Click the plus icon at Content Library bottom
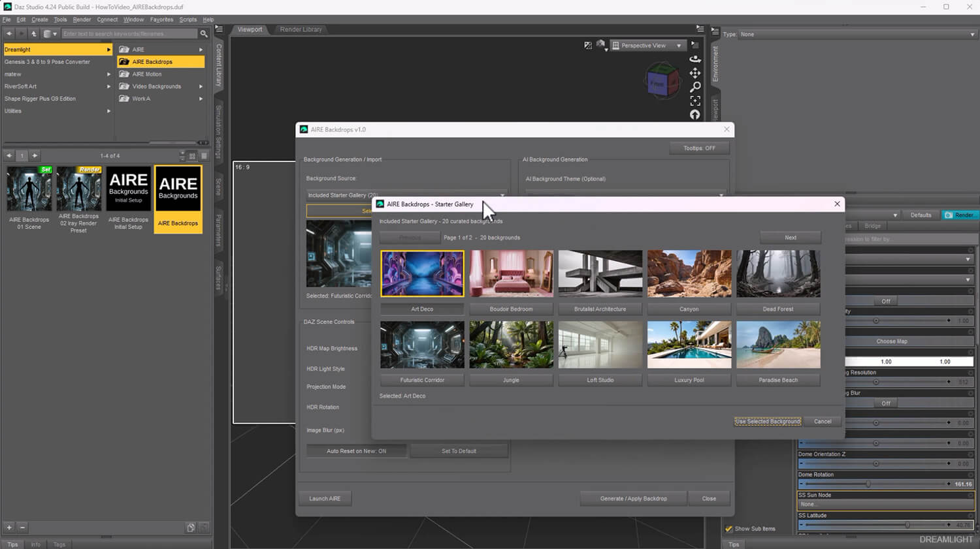The width and height of the screenshot is (980, 549). click(9, 527)
